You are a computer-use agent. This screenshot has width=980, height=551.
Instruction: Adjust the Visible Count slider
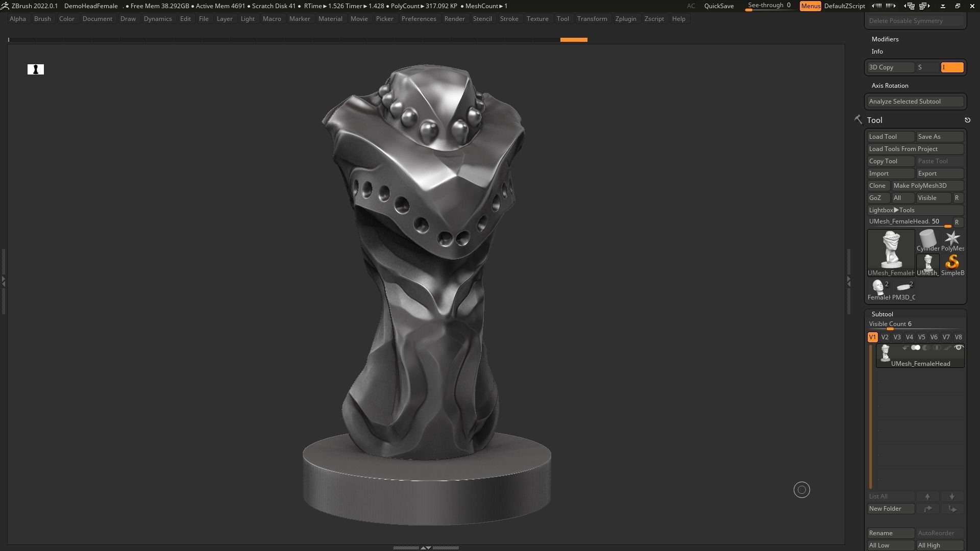(916, 324)
